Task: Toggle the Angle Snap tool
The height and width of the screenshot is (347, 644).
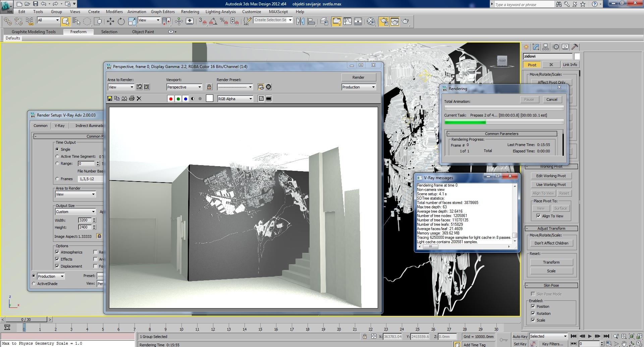Action: [213, 21]
